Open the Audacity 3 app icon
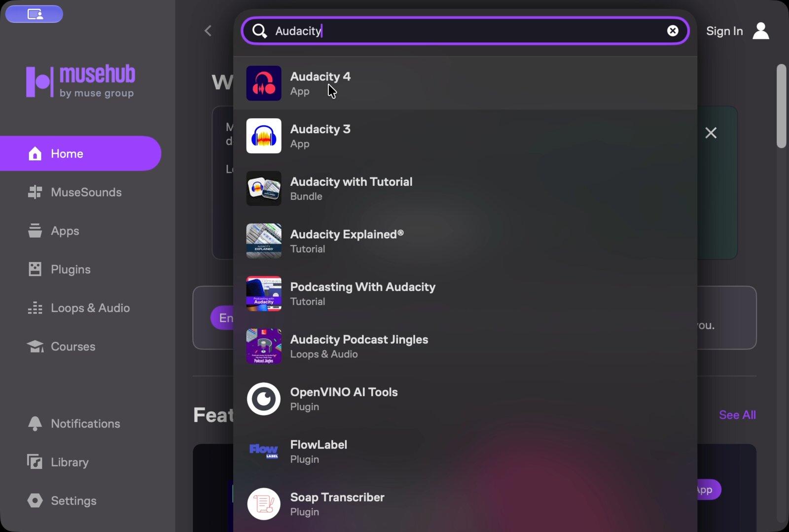 pos(264,136)
